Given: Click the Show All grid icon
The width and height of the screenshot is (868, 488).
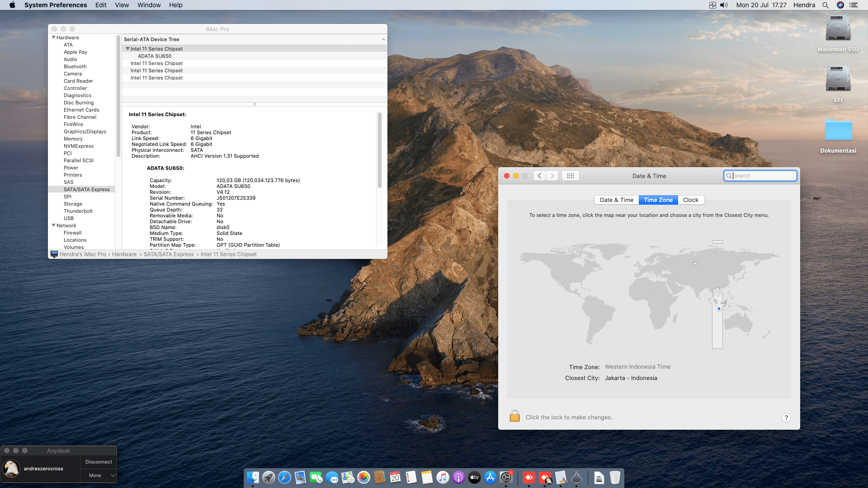Looking at the screenshot, I should coord(570,176).
